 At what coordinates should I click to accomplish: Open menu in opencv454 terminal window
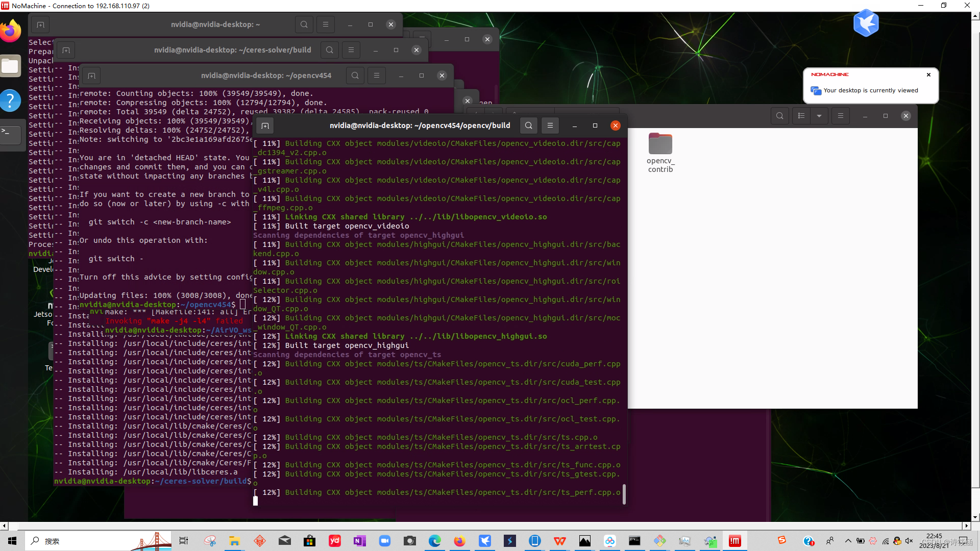point(377,76)
